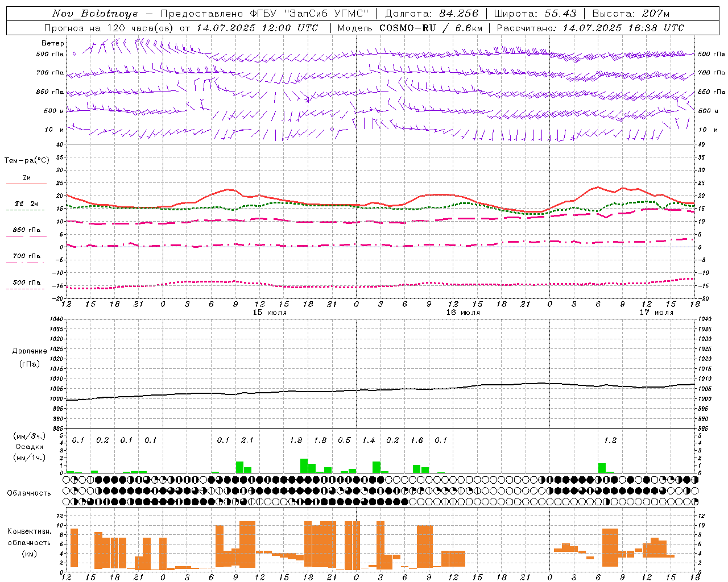Click the (км) unit label under convective cloudiness
This screenshot has width=728, height=582.
[x=30, y=554]
